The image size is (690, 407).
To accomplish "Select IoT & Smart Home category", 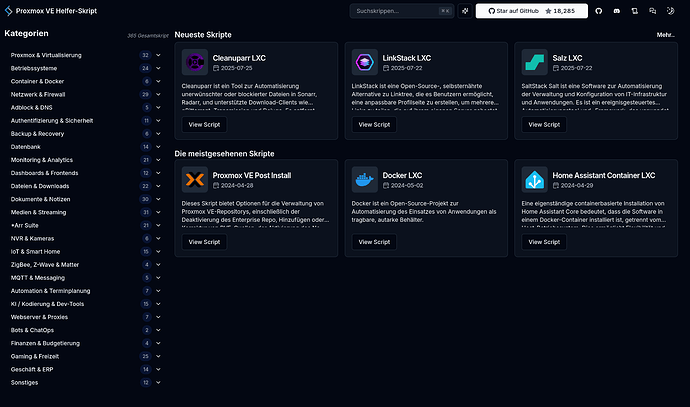I will coord(35,252).
